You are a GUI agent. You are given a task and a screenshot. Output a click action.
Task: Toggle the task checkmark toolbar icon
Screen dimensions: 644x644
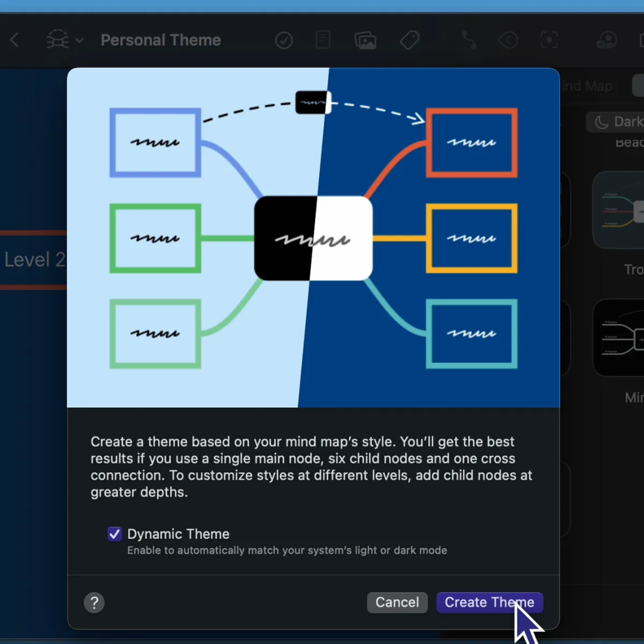tap(284, 40)
